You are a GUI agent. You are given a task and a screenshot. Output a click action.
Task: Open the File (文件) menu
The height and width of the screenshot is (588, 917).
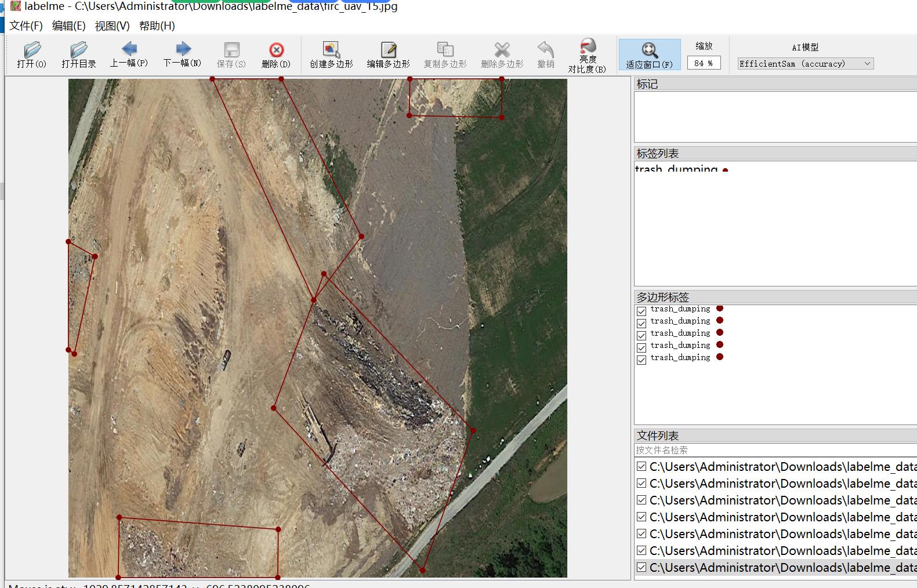[x=26, y=26]
